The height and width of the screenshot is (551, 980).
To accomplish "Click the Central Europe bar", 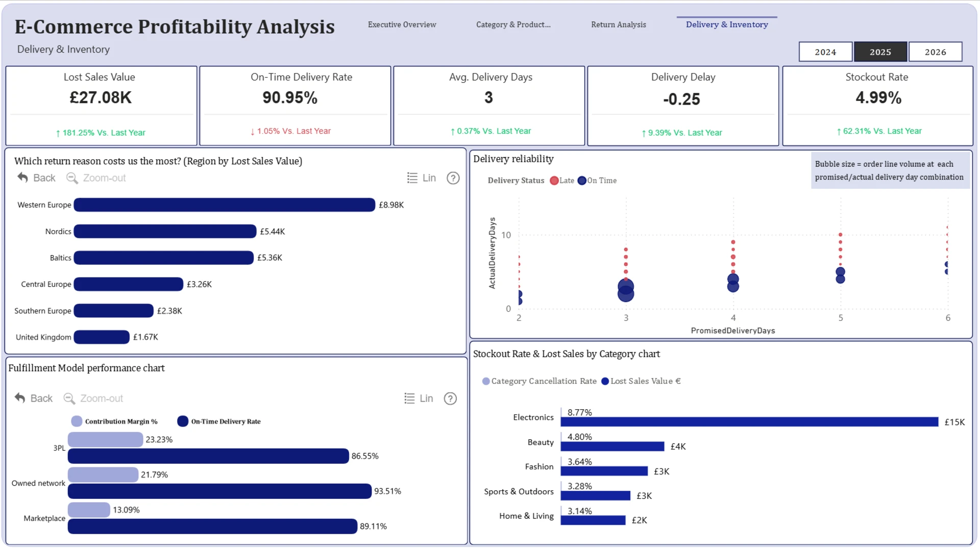I will pos(129,284).
